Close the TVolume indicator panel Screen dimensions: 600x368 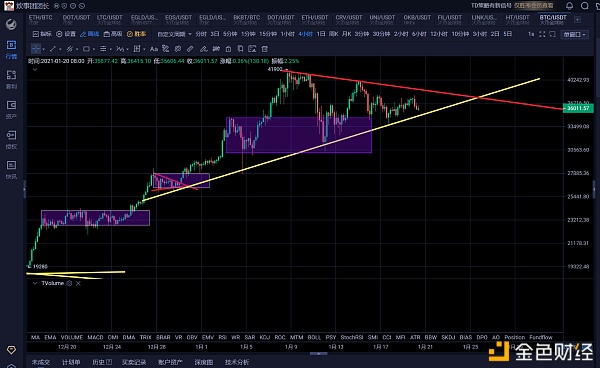point(78,283)
